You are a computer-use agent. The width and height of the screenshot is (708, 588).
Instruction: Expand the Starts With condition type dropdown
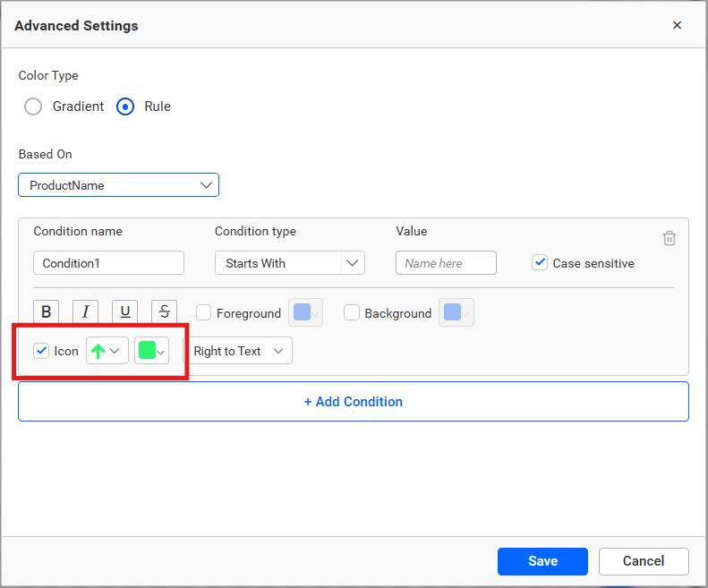click(289, 263)
